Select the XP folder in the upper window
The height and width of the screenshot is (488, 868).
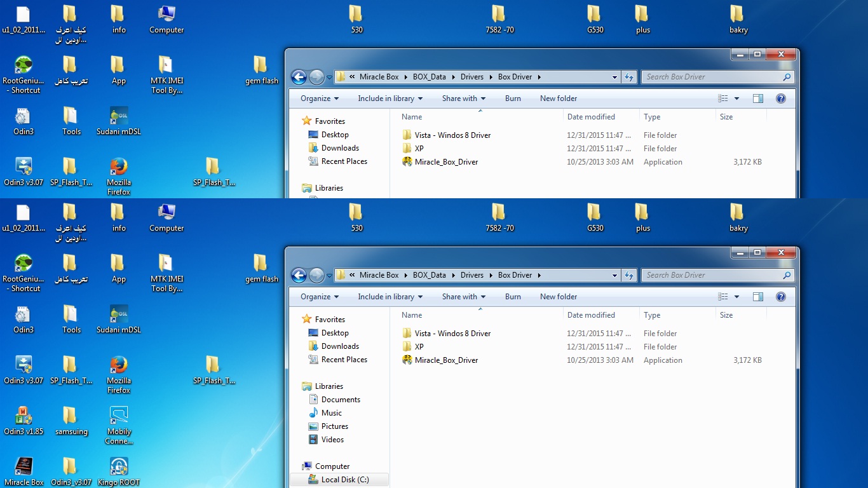click(413, 149)
